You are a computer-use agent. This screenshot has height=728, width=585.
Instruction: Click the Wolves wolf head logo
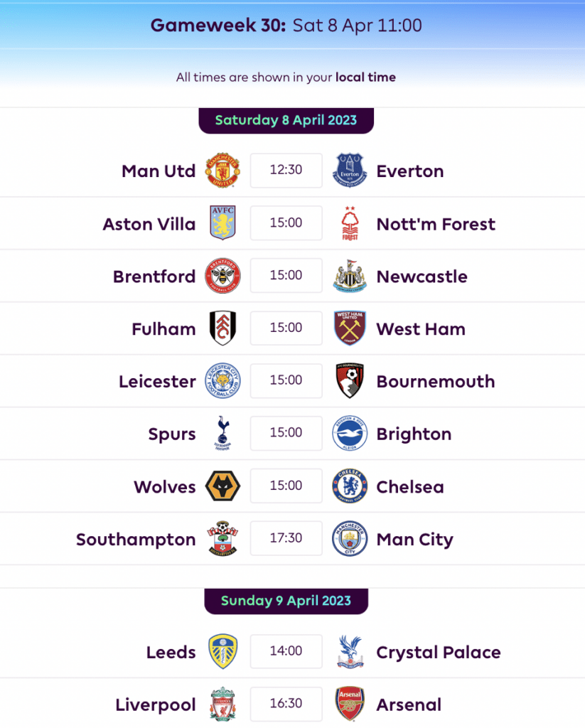(x=223, y=486)
